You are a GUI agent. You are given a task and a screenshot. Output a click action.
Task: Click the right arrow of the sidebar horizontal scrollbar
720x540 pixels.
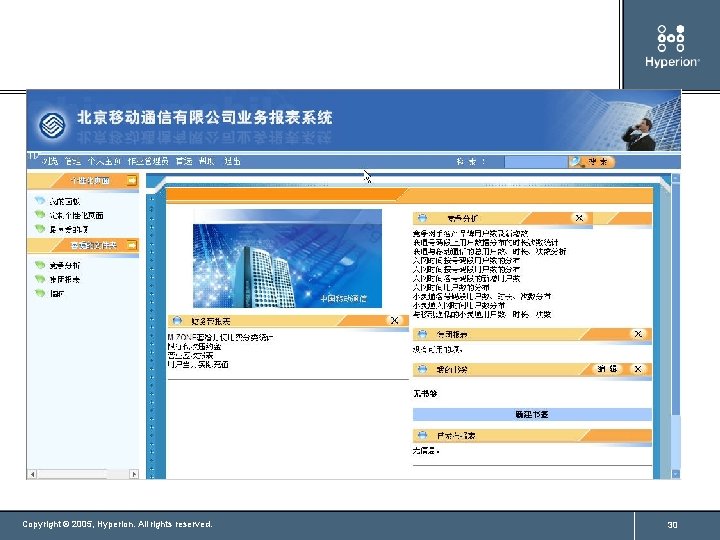tap(134, 474)
